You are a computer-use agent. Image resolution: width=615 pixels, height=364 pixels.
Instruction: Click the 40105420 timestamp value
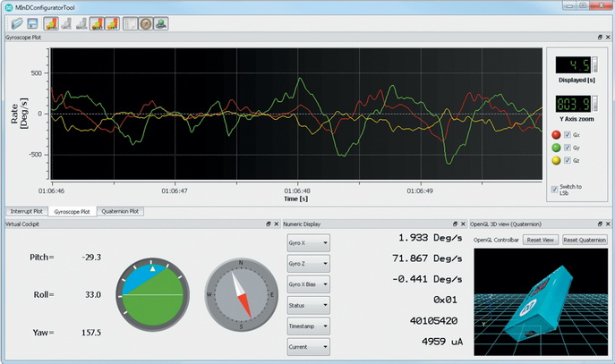433,321
